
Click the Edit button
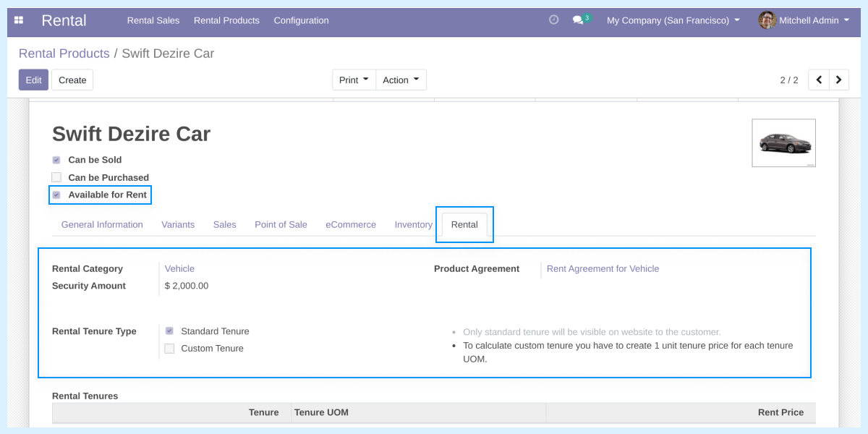33,80
